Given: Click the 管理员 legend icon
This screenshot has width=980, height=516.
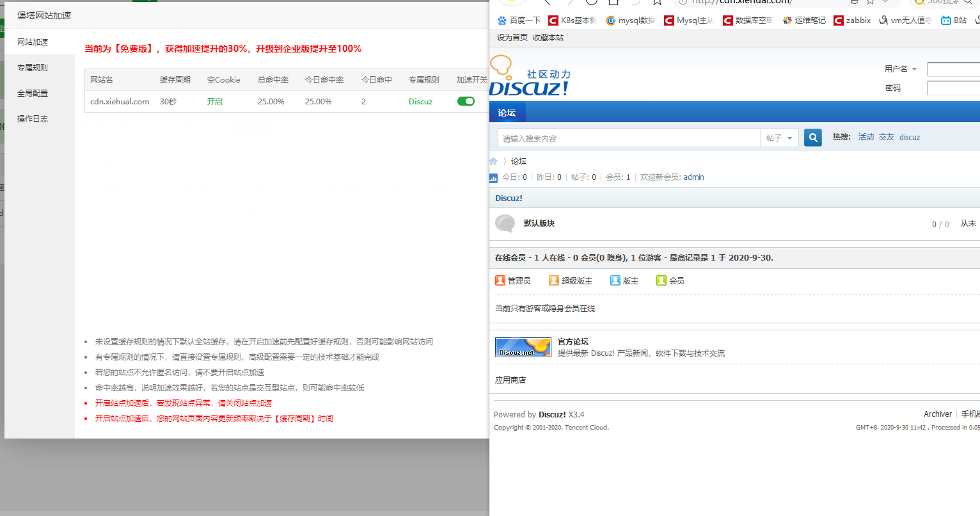Looking at the screenshot, I should [x=500, y=280].
